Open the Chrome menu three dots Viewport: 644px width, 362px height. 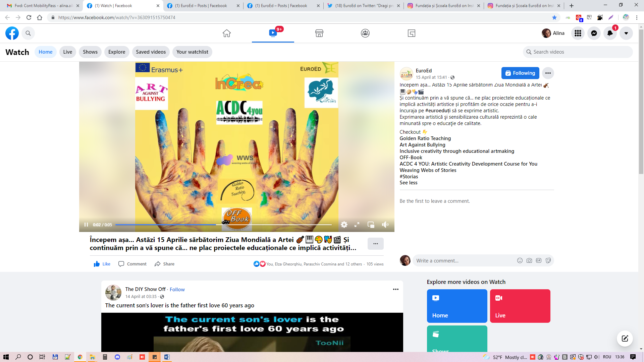click(x=637, y=17)
